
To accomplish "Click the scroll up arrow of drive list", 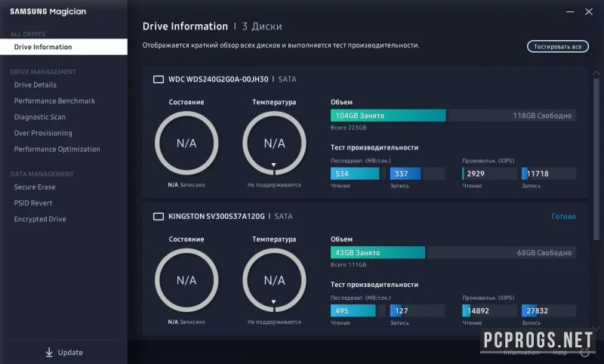I will point(596,73).
